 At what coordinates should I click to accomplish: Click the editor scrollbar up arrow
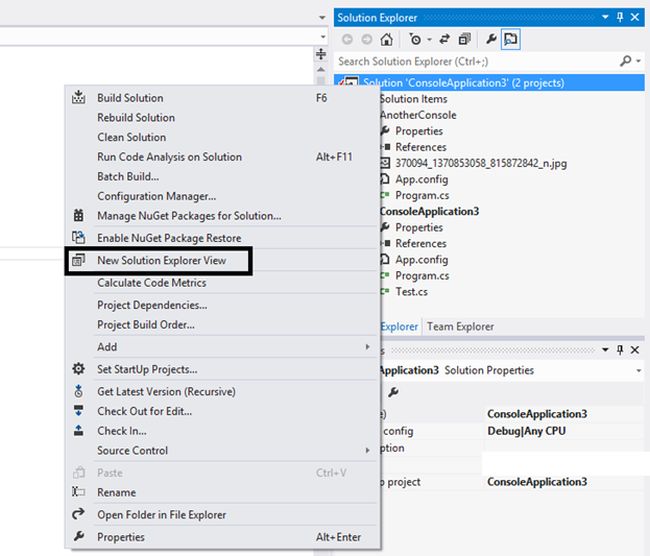(321, 69)
